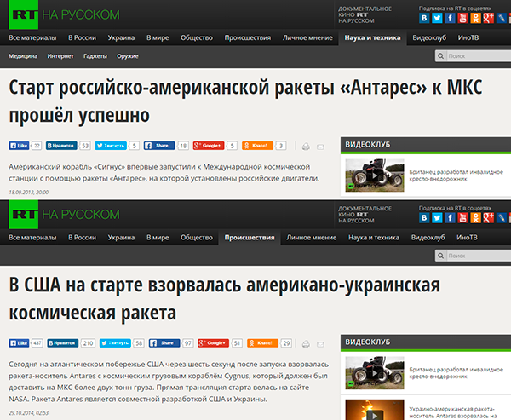511x420 pixels.
Task: Open headline В США на старте взорвалась ракета
Action: tap(224, 299)
